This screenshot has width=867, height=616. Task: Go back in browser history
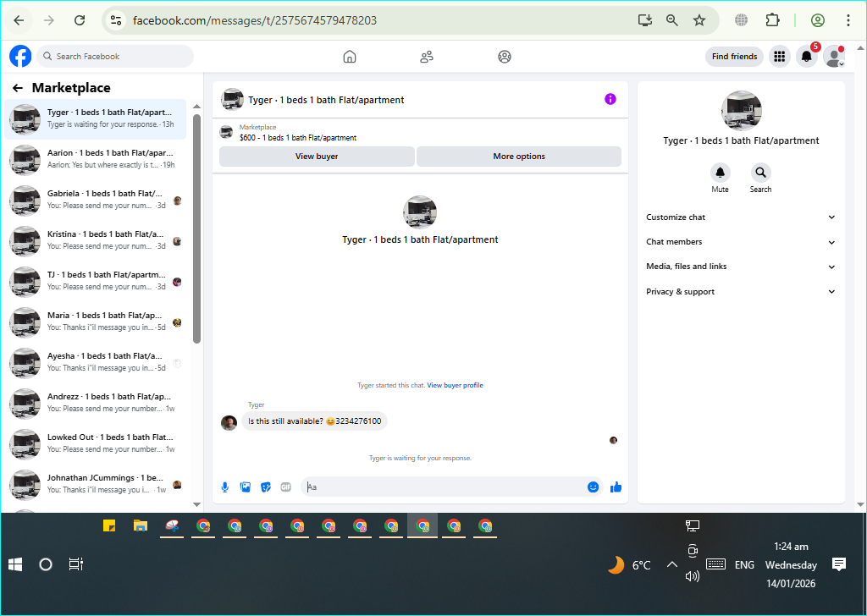19,20
